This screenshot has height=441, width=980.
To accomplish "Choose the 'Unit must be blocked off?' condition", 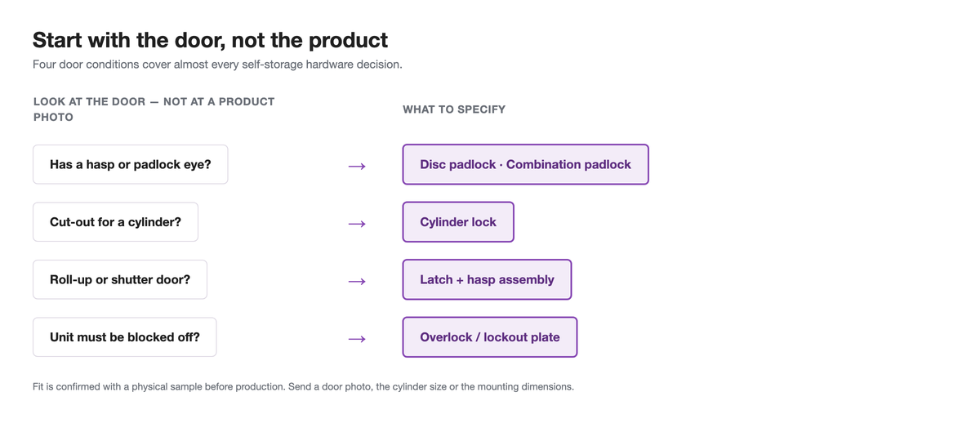I will 125,337.
